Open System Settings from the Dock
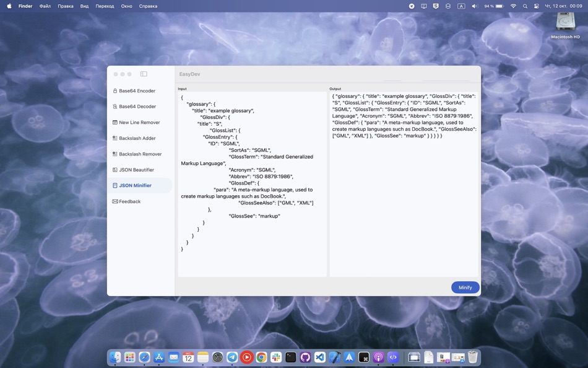The height and width of the screenshot is (368, 588). [217, 357]
